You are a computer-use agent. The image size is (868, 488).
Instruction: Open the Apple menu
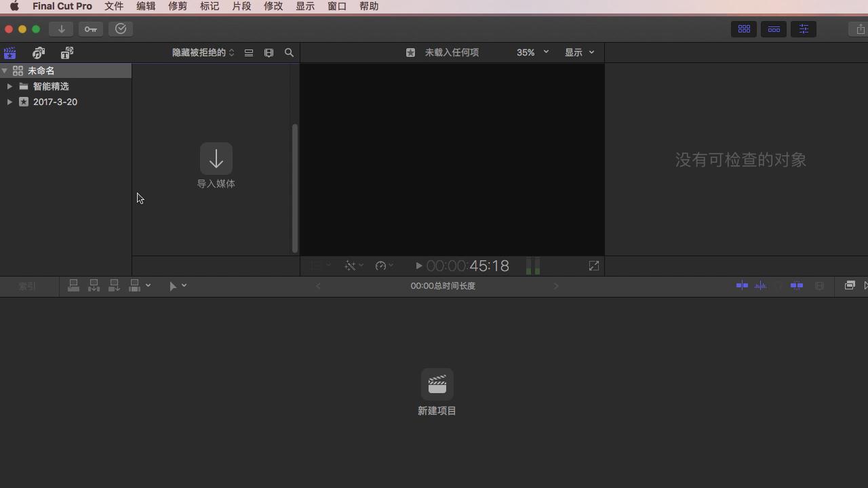(x=14, y=6)
